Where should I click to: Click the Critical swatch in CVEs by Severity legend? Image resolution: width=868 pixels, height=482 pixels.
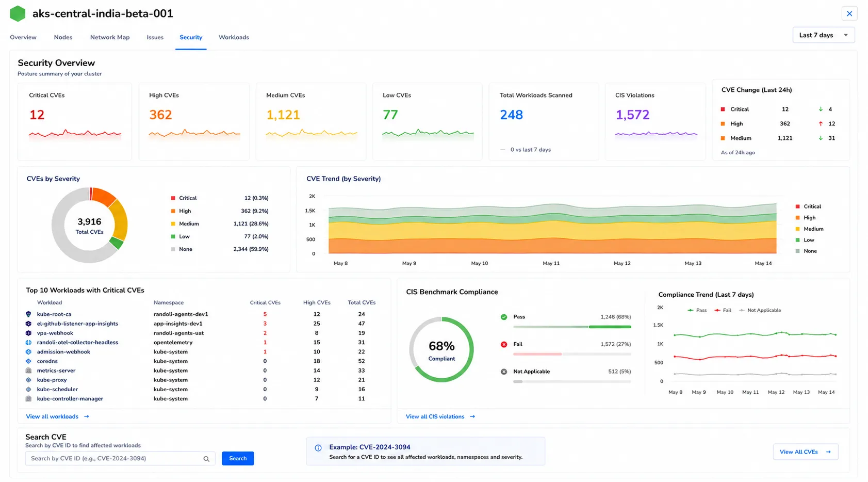tap(173, 198)
